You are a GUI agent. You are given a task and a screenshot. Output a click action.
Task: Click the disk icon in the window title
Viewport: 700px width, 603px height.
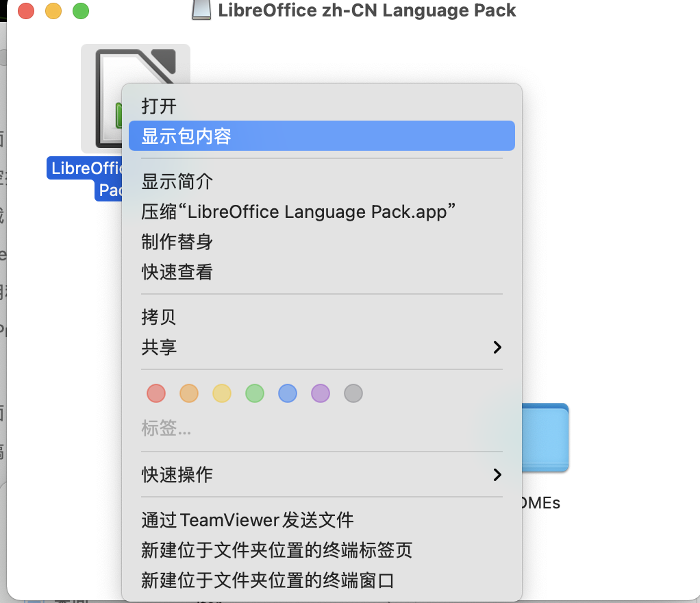point(201,10)
